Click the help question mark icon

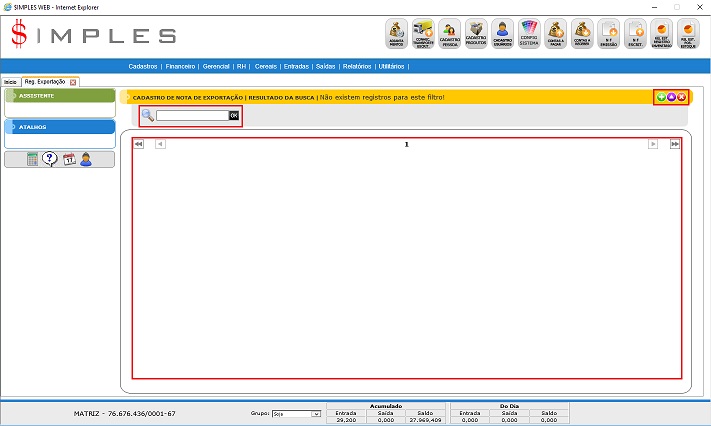coord(50,159)
